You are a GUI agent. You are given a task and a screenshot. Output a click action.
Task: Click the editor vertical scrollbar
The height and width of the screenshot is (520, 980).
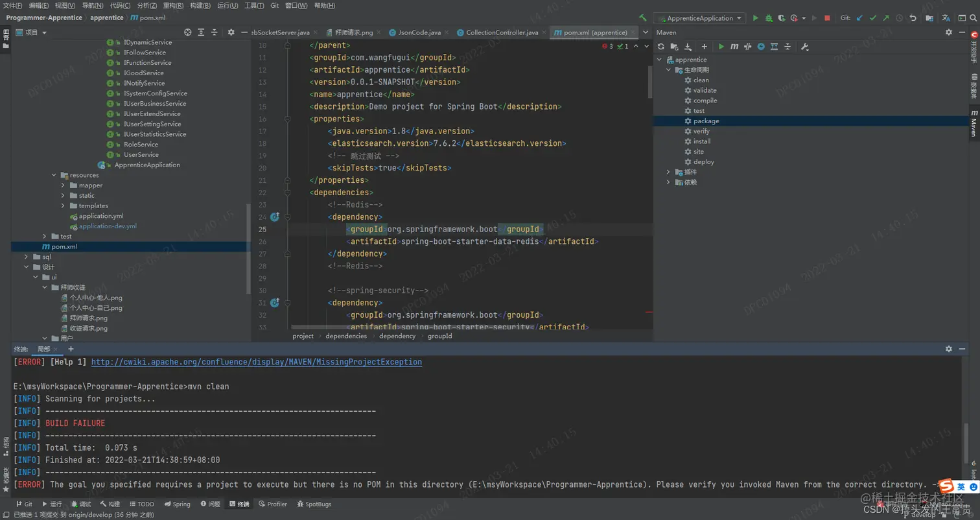click(650, 81)
